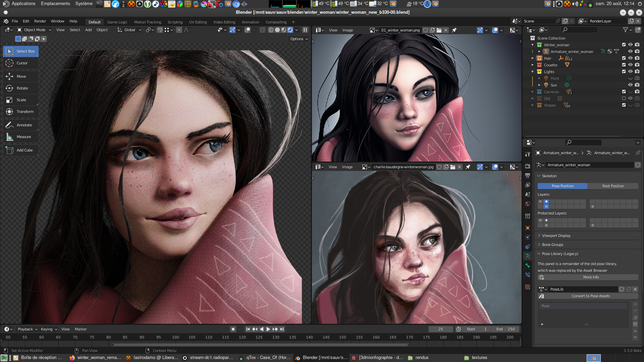The image size is (644, 362).
Task: Add a new collection in the outliner
Action: [x=638, y=30]
